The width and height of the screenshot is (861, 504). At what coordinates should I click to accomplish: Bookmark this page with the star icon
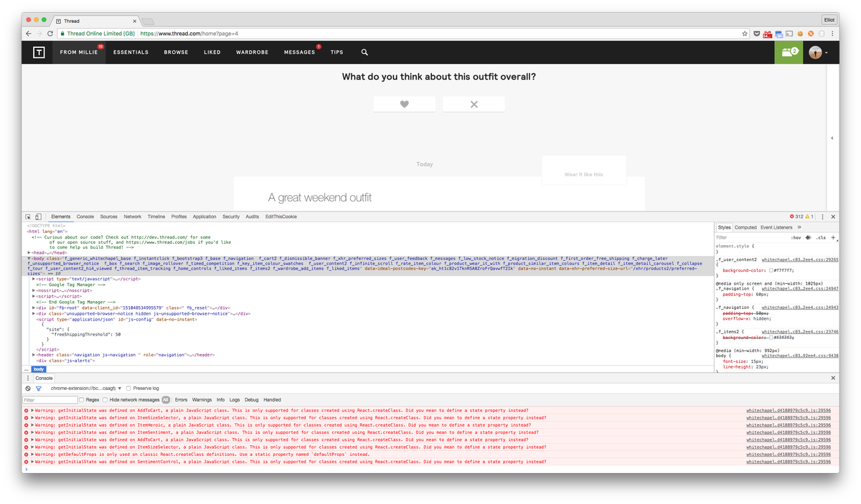coord(745,34)
